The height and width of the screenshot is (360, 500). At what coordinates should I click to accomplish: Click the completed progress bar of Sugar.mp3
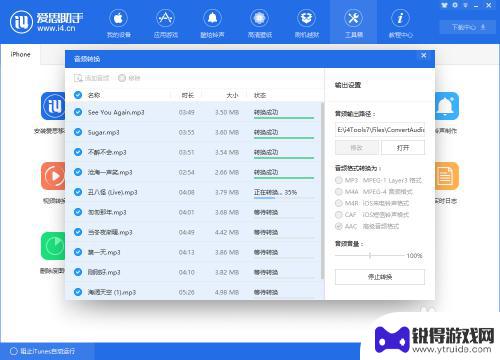point(284,138)
